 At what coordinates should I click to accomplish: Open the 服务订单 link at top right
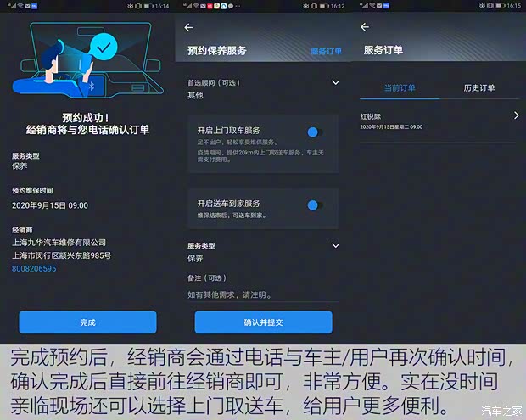tap(326, 51)
